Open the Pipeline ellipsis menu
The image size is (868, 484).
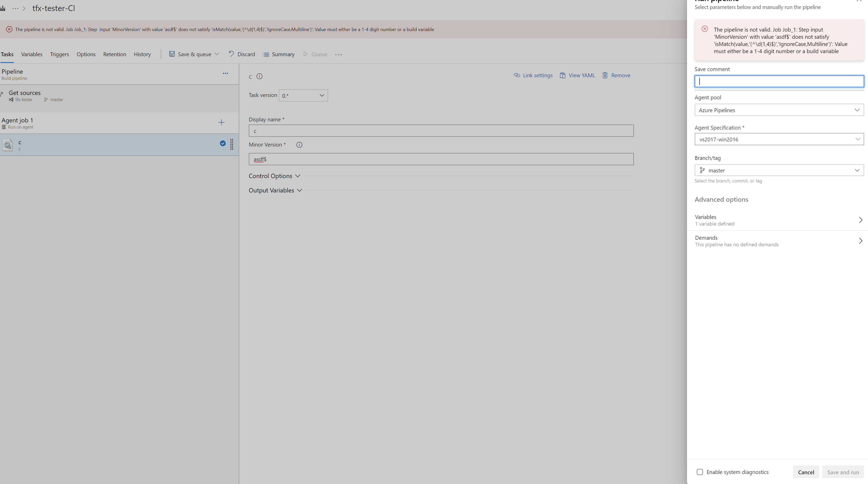225,73
